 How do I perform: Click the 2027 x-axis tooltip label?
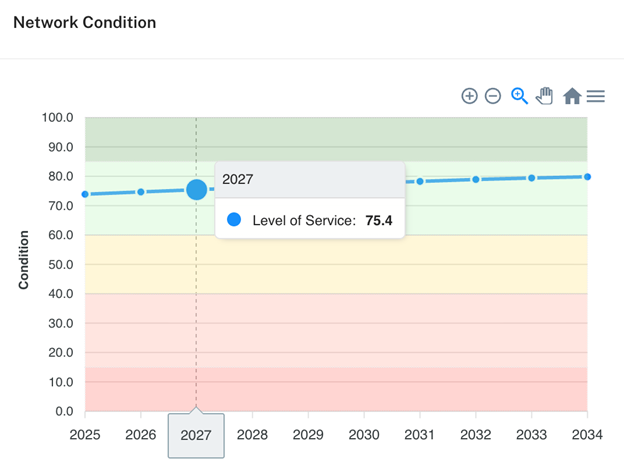[x=196, y=435]
